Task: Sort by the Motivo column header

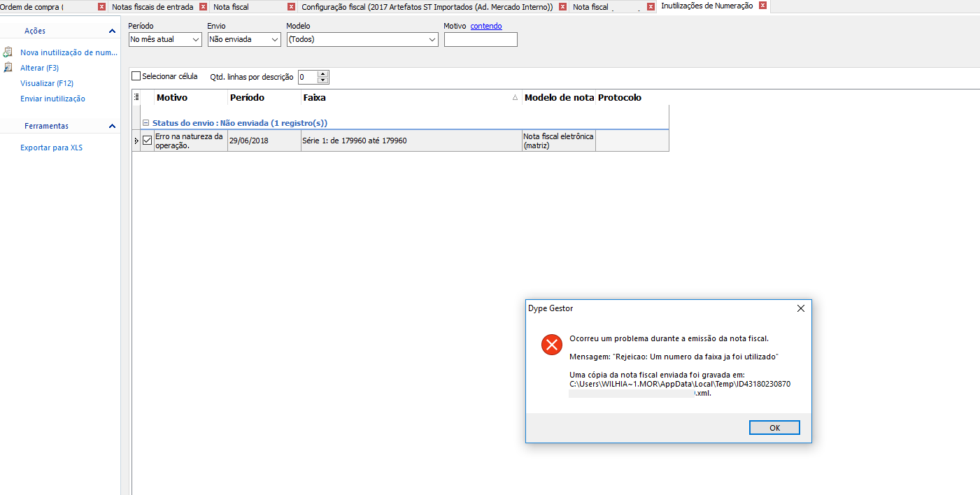Action: click(191, 97)
